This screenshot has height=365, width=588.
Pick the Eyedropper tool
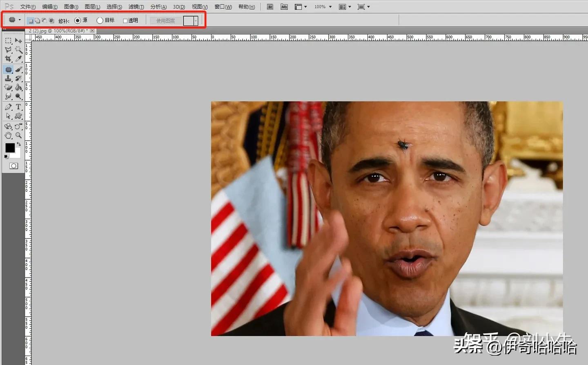point(18,59)
